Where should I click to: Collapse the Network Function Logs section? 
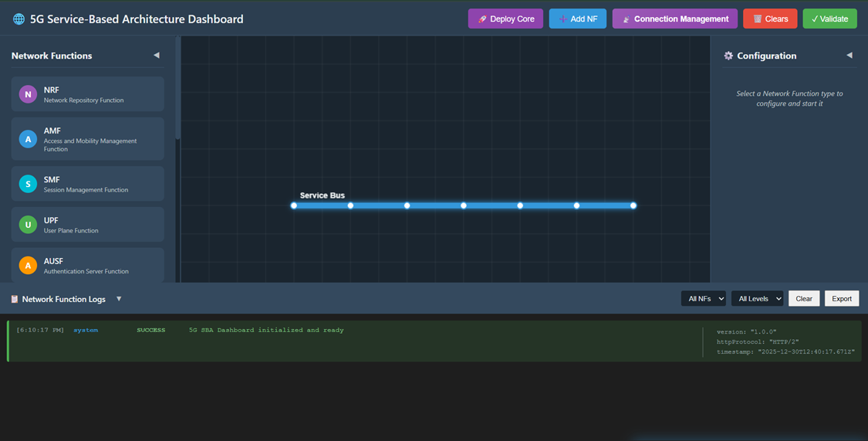[x=119, y=299]
